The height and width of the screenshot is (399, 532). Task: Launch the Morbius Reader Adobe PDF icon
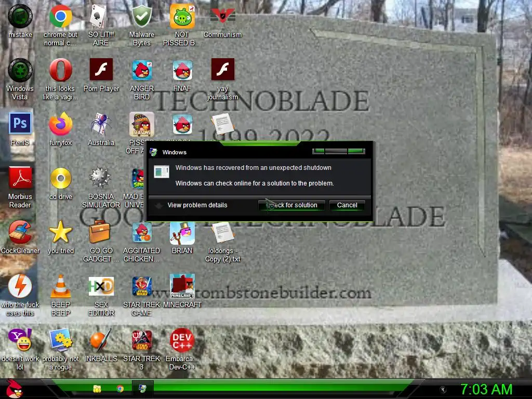[x=20, y=178]
